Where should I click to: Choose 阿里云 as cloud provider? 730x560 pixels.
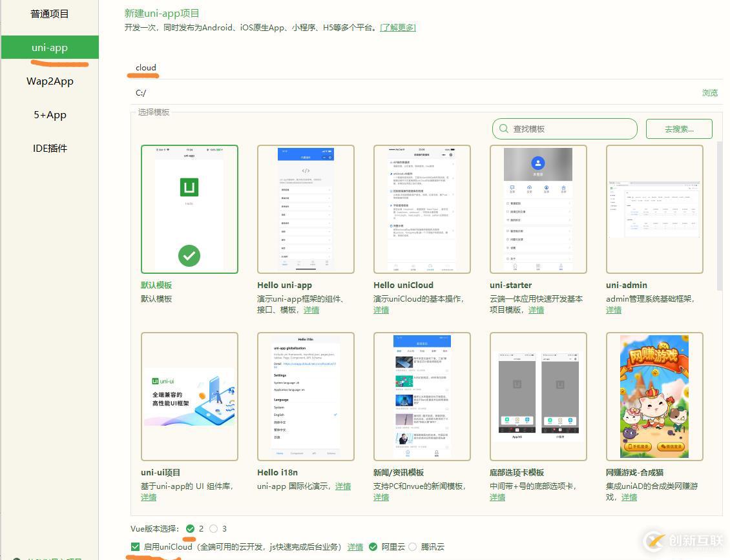click(373, 546)
